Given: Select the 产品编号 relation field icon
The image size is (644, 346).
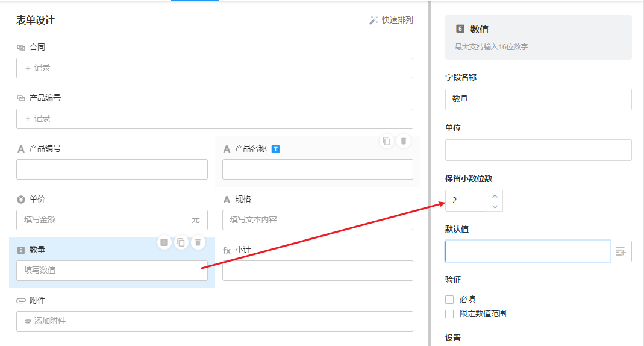Looking at the screenshot, I should click(x=21, y=98).
